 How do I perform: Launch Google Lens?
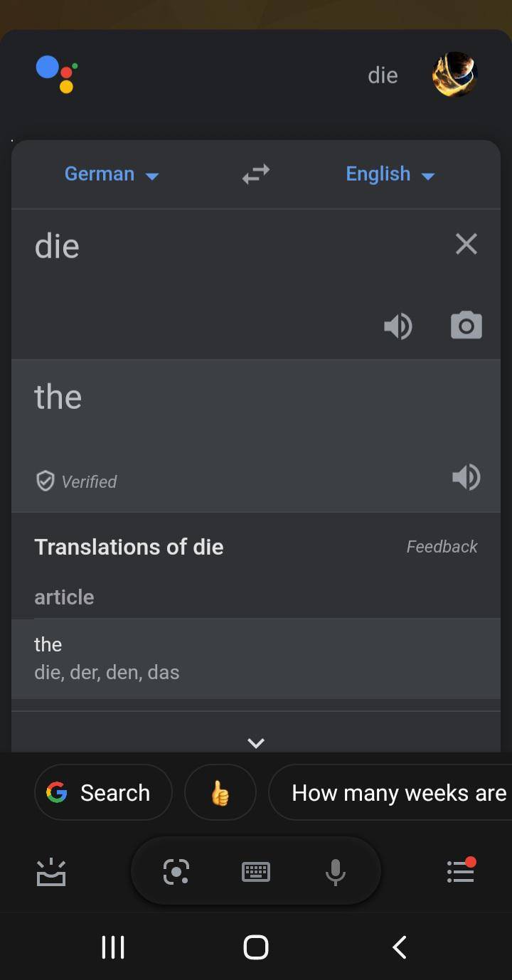coord(176,871)
